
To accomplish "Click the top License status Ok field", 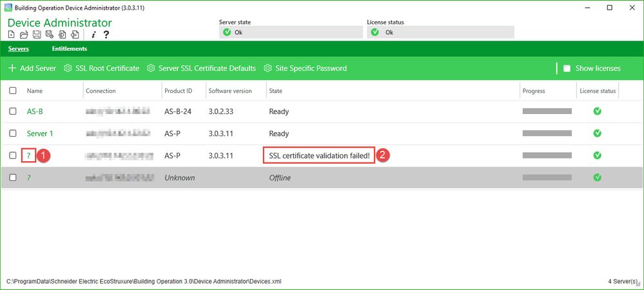I will [x=440, y=32].
